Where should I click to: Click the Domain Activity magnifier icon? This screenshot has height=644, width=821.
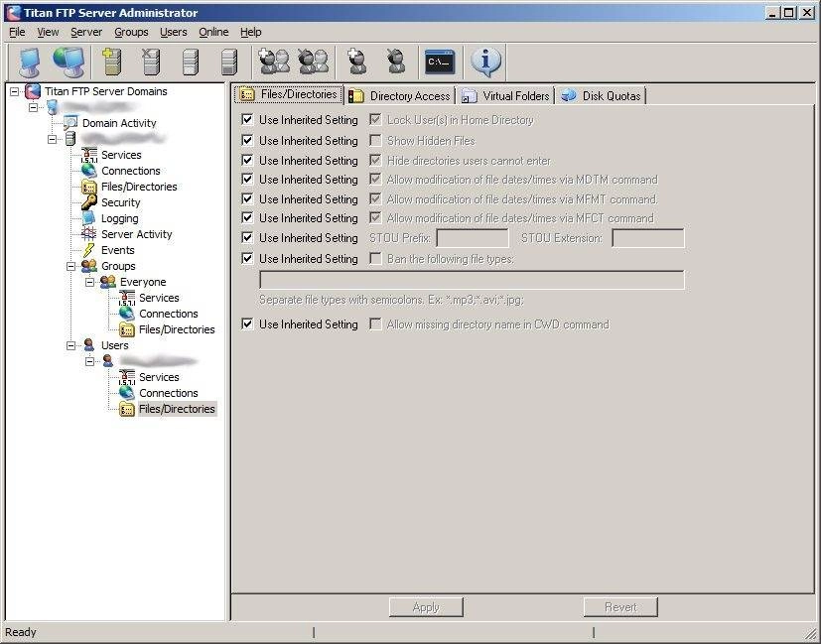click(70, 123)
